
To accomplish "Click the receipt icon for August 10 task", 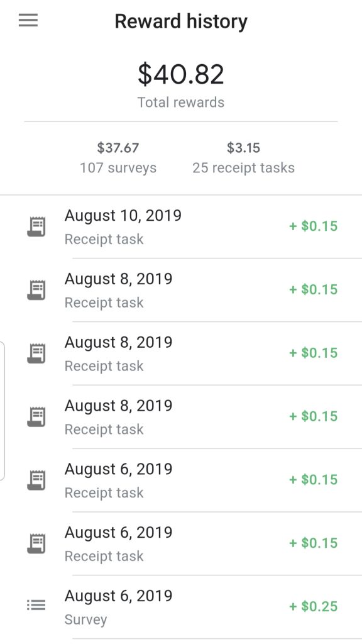I will point(36,226).
